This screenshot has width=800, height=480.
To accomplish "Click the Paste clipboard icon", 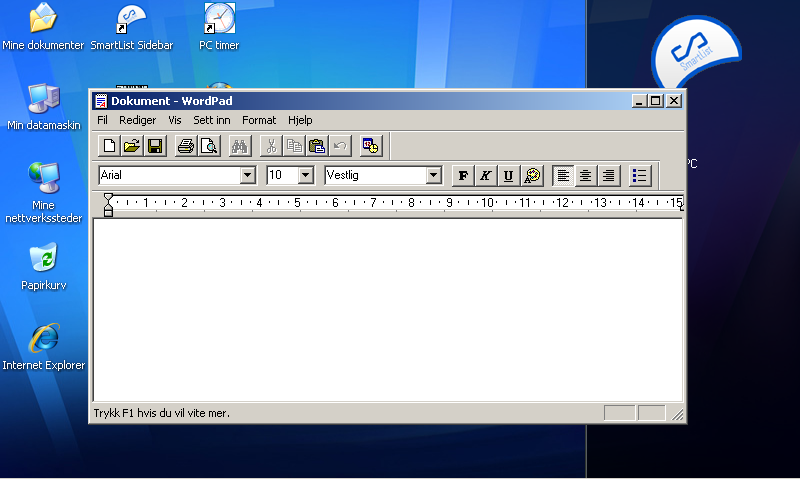I will point(317,146).
